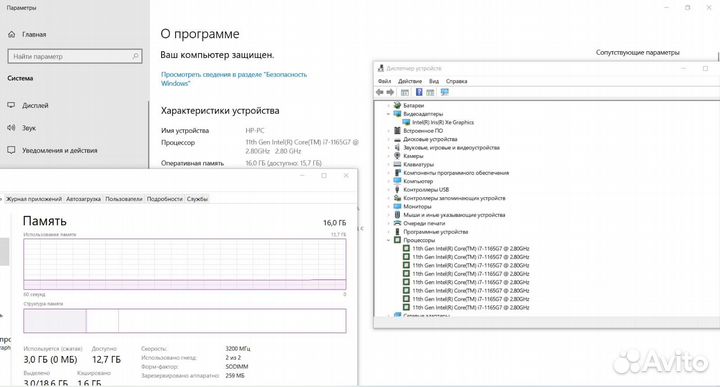Click the Forward arrow in Device Manager toolbar
The height and width of the screenshot is (387, 720).
tap(390, 92)
